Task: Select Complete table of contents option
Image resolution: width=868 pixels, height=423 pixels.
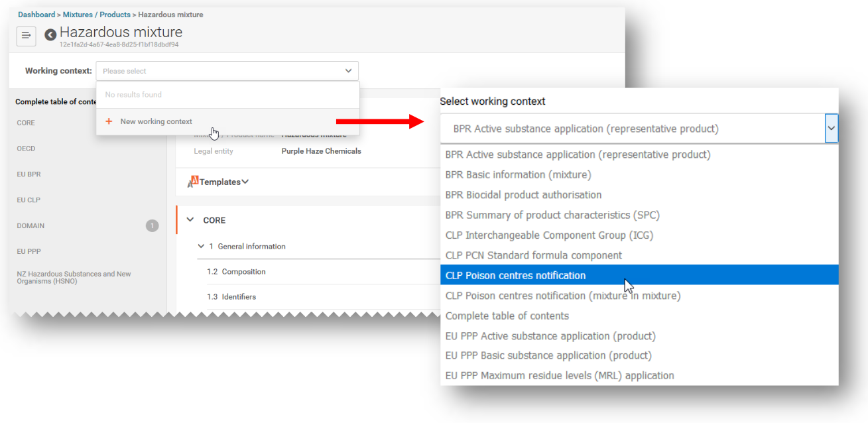Action: 507,316
